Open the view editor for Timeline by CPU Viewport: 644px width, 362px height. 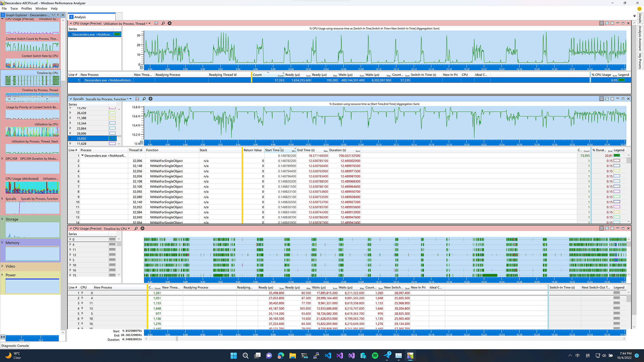click(x=601, y=228)
